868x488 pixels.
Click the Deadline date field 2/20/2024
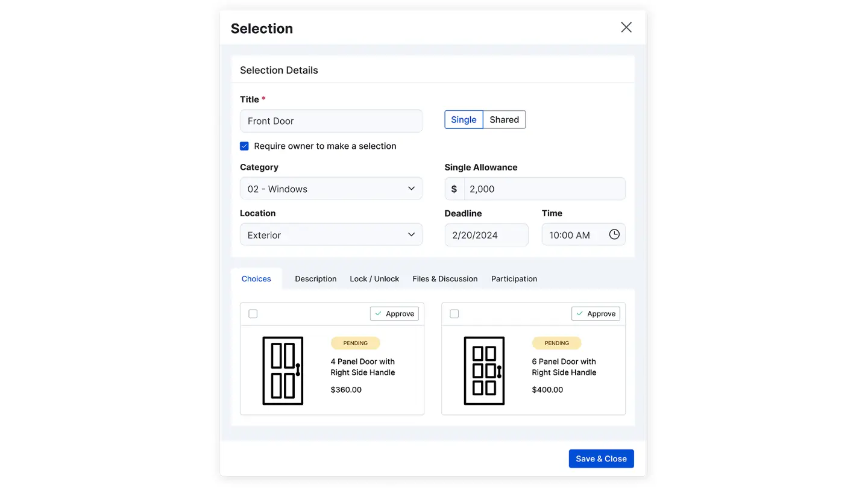point(486,235)
